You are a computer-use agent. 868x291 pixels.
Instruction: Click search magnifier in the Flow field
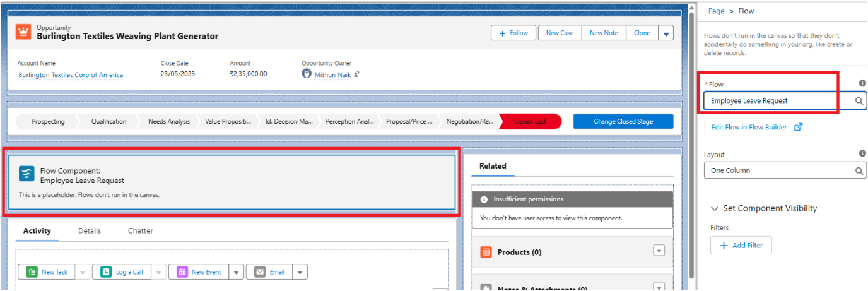click(x=859, y=101)
